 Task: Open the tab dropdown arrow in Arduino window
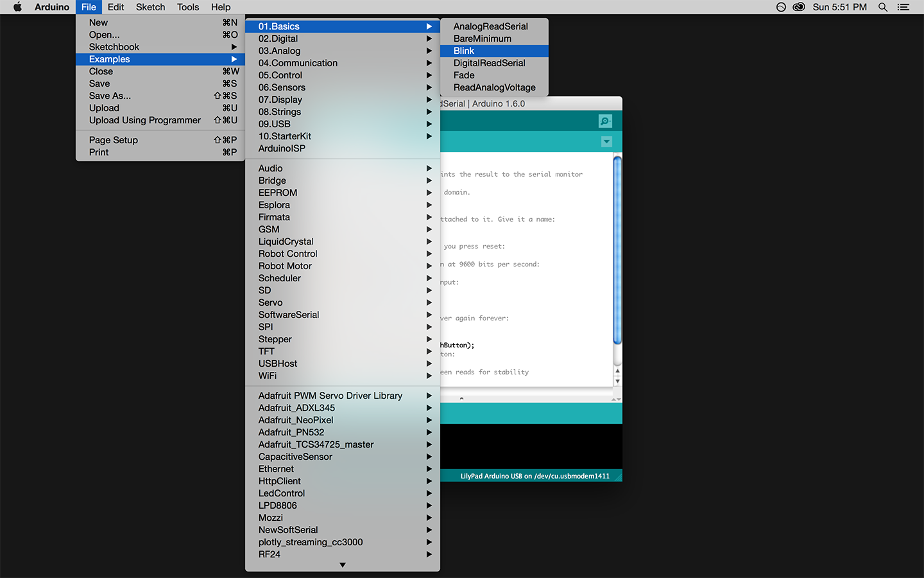click(606, 141)
